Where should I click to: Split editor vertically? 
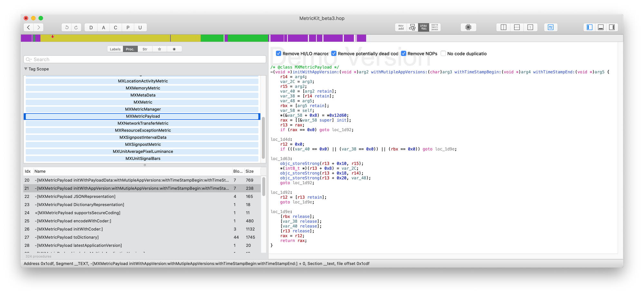coord(504,27)
